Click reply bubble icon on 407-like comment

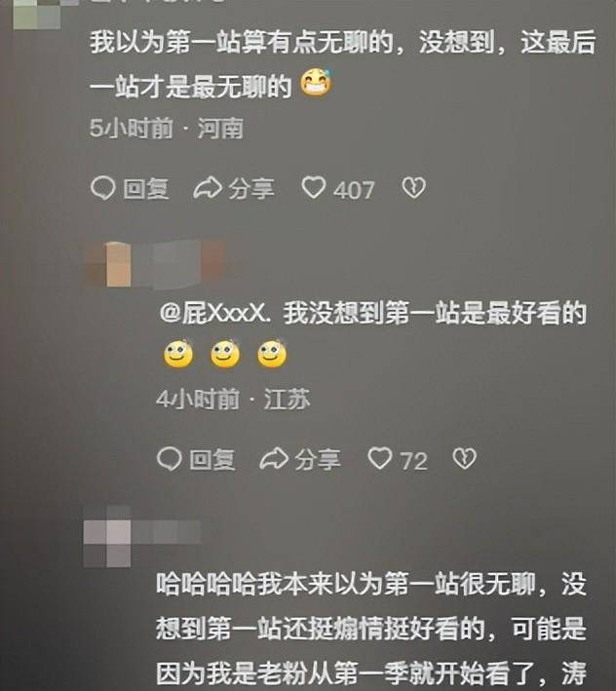103,189
